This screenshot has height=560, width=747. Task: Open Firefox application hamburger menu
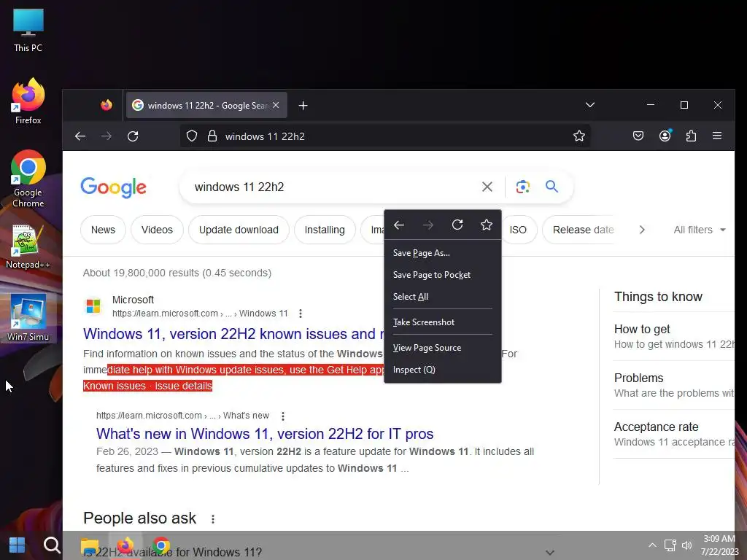click(717, 136)
